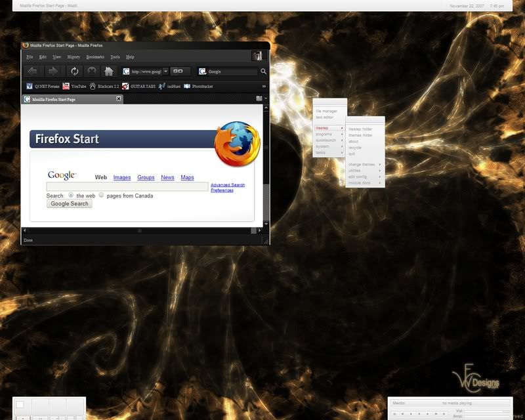Open the isoHunt bookmark
The image size is (525, 420).
pos(169,86)
